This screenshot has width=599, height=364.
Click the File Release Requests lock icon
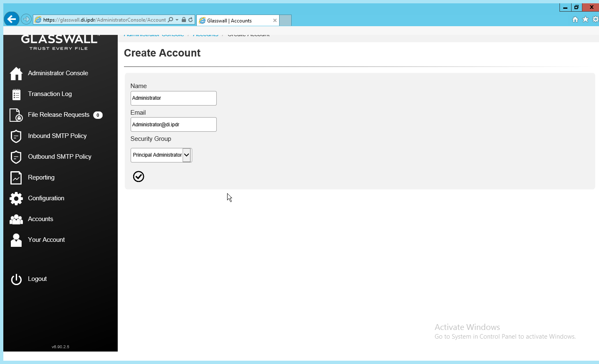[x=16, y=115]
